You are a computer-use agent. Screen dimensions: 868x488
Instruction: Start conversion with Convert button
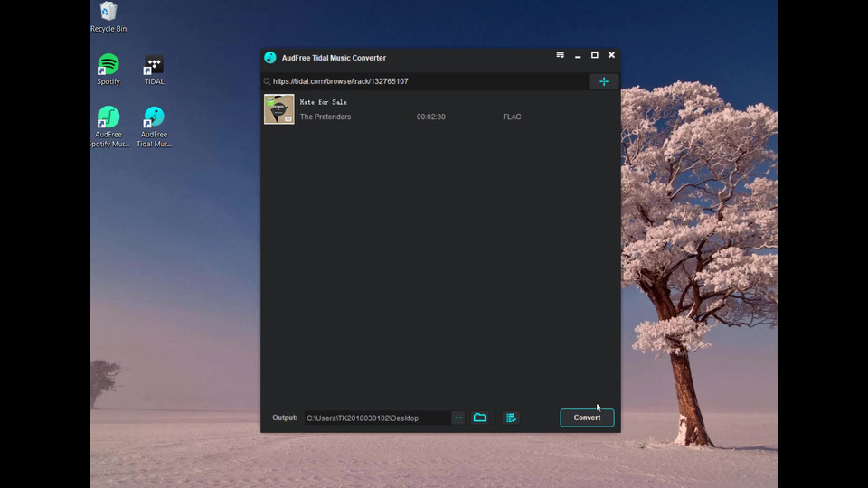click(587, 418)
